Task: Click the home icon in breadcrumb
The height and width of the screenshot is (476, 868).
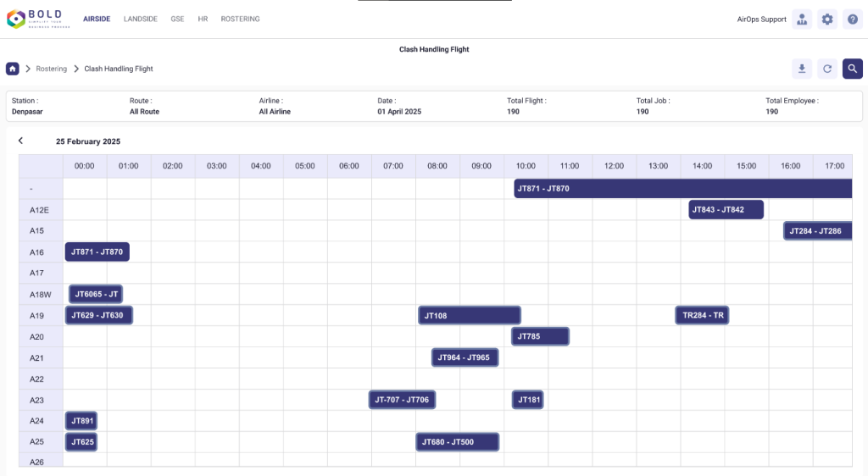Action: point(13,69)
